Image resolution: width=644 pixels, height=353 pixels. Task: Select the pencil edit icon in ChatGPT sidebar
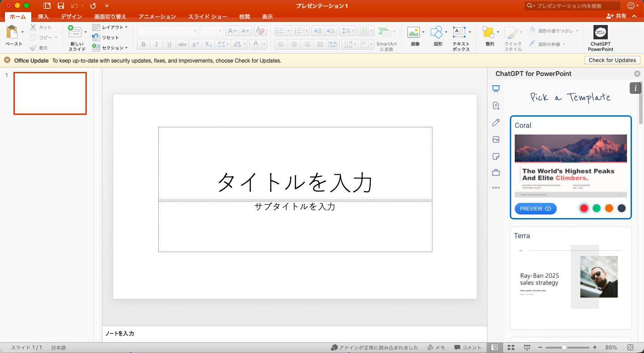(x=496, y=122)
